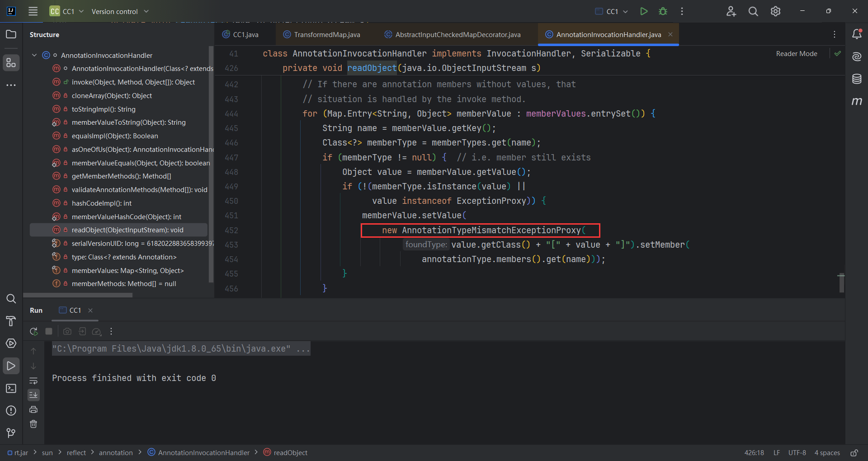Open Find tool window in left sidebar

tap(11, 299)
